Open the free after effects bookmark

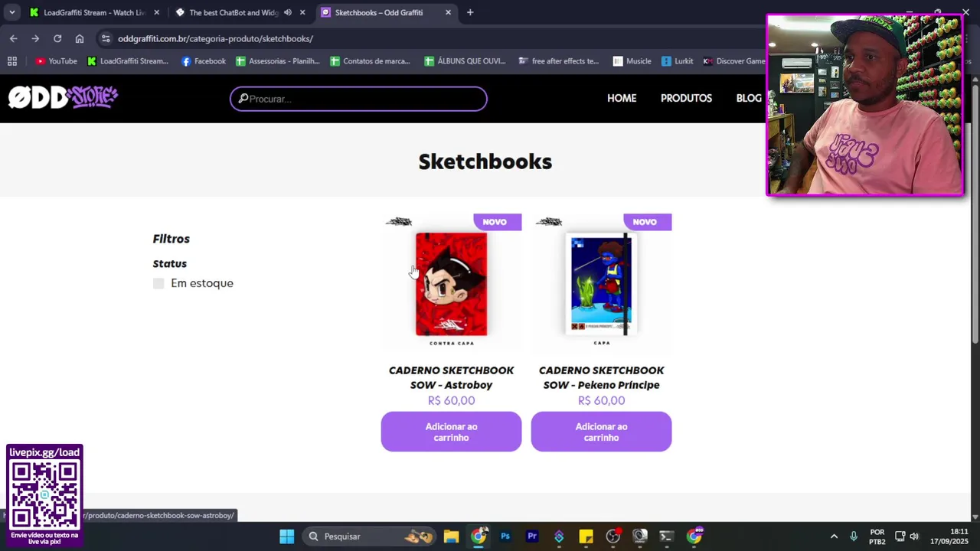559,61
